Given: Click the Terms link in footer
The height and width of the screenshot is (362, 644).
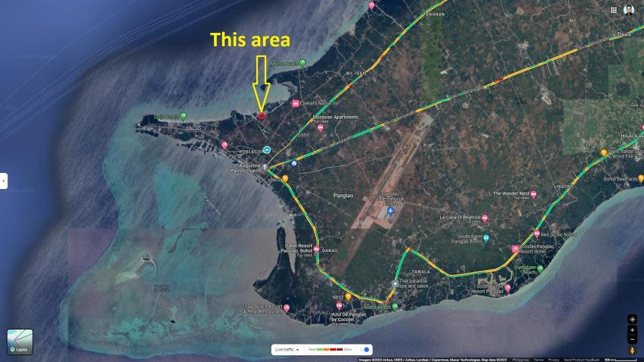Looking at the screenshot, I should 539,359.
